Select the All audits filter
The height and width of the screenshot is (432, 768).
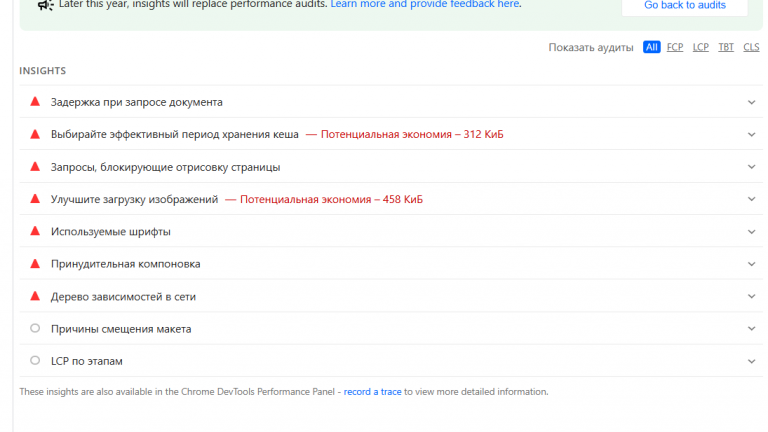click(x=651, y=47)
